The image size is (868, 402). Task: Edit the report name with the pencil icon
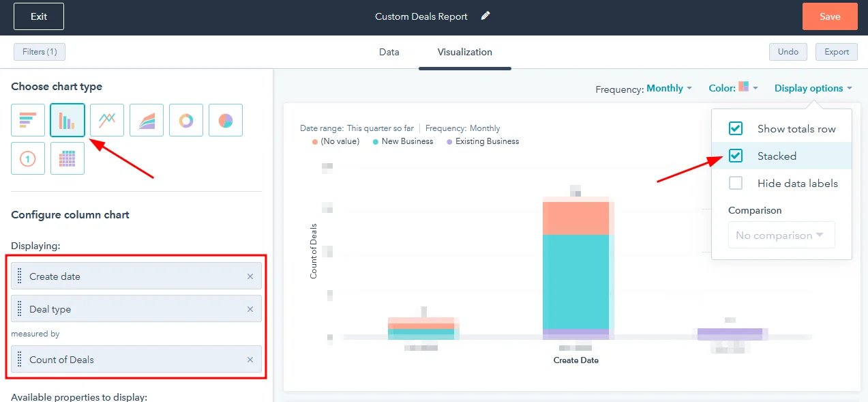click(x=484, y=16)
